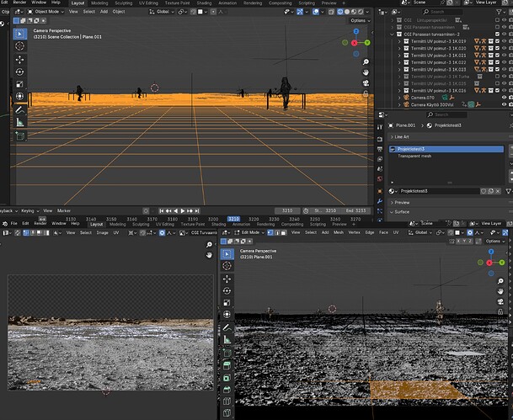Switch to UV Editing workspace tab in top bar

(148, 3)
